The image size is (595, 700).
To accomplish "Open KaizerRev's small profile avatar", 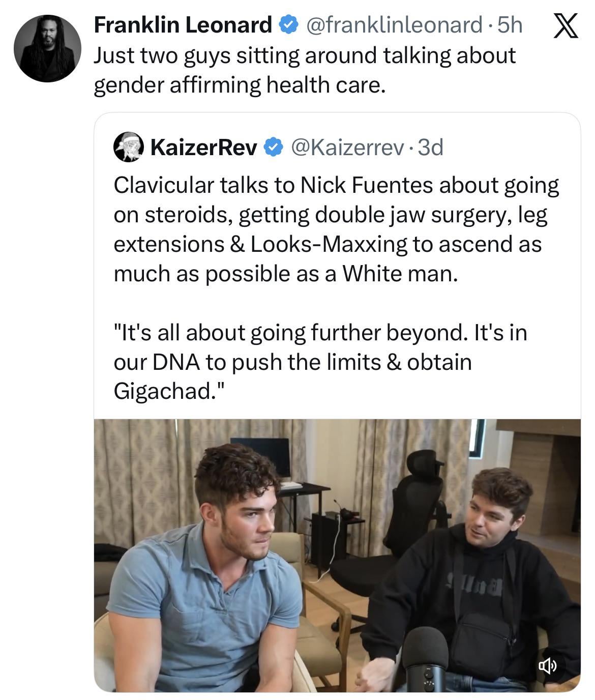I will click(127, 147).
